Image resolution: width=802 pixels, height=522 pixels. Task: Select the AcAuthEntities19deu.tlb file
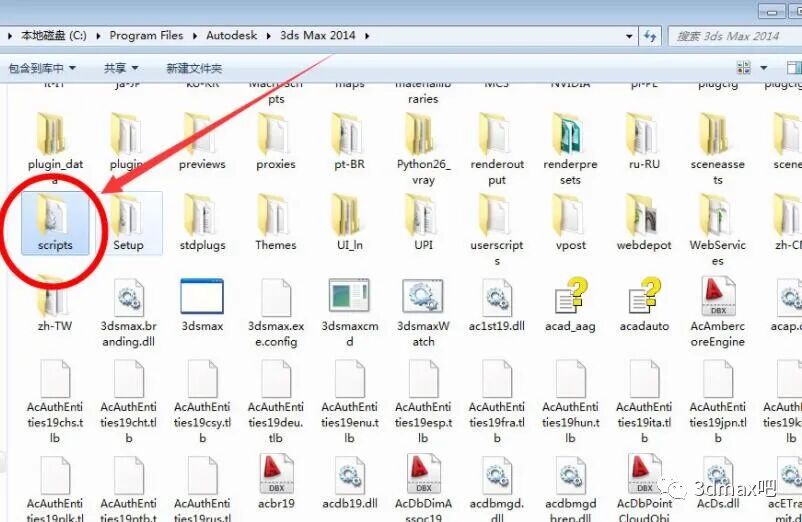[x=276, y=401]
